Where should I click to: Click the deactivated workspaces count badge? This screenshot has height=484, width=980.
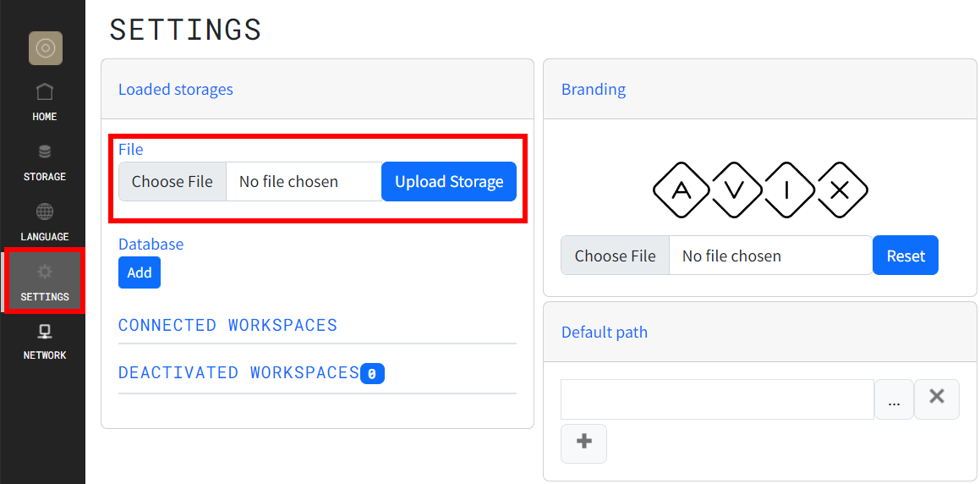(x=372, y=373)
